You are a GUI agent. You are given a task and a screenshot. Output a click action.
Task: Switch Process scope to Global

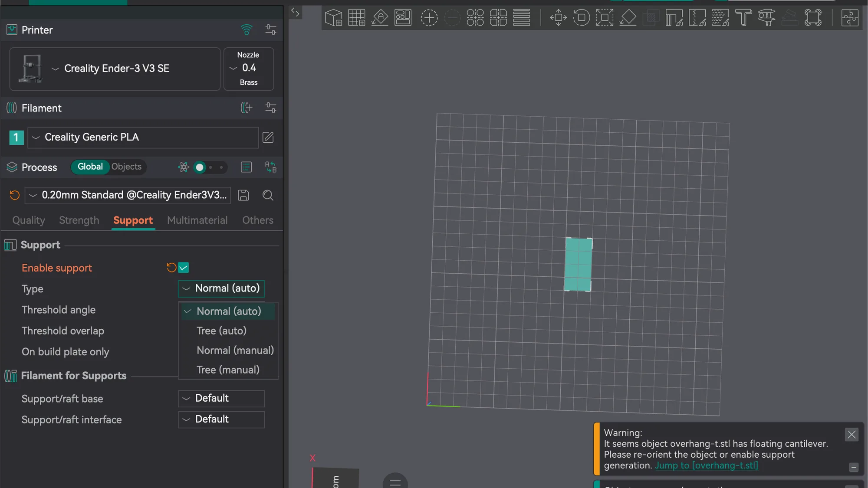point(90,167)
